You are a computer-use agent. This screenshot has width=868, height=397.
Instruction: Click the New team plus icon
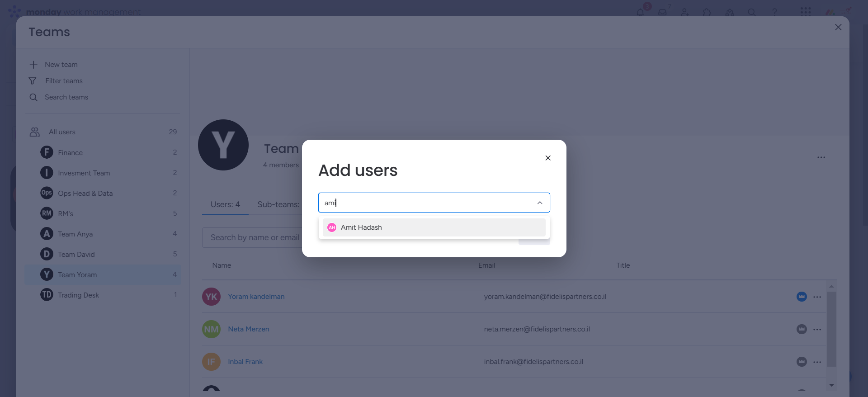coord(33,65)
